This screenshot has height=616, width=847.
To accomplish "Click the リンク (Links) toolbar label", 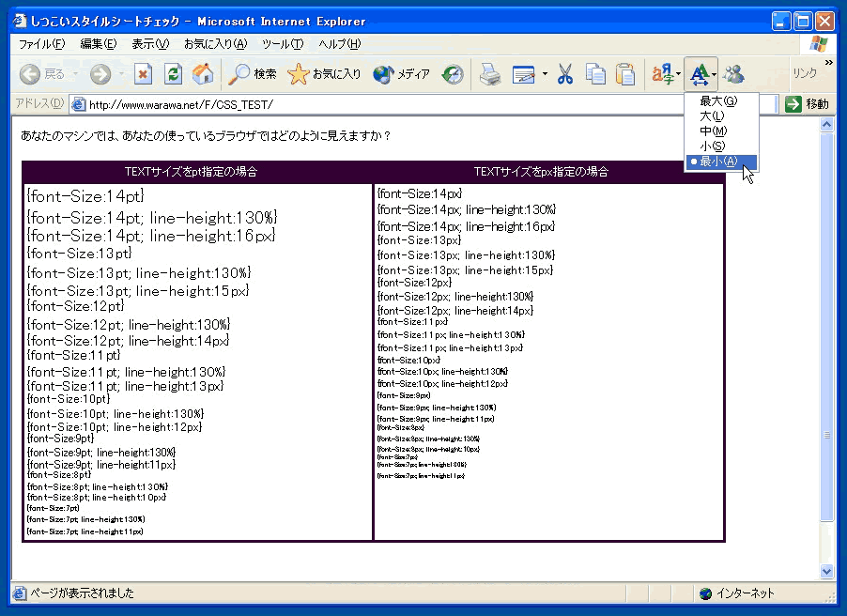I will click(805, 73).
